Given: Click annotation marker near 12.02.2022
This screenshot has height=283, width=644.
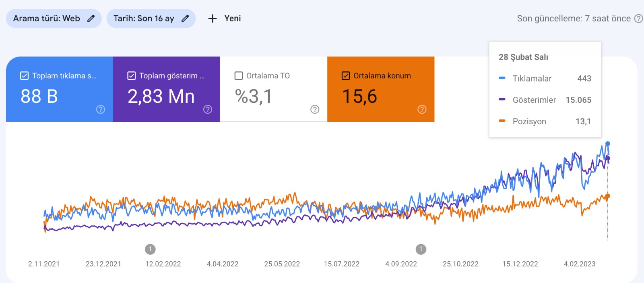Looking at the screenshot, I should tap(150, 249).
